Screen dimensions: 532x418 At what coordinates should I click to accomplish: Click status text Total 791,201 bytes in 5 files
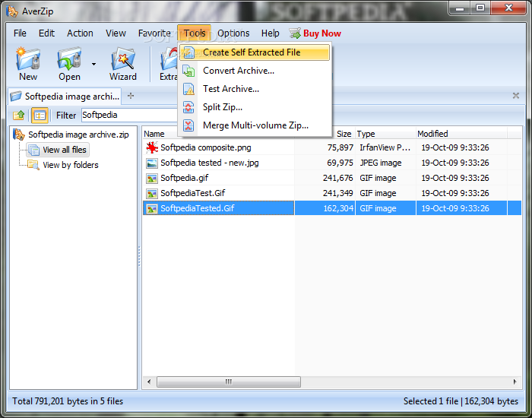click(68, 401)
